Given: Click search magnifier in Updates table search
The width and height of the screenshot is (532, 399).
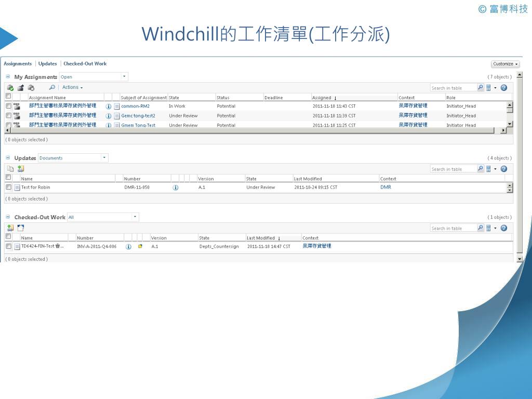Looking at the screenshot, I should [481, 169].
